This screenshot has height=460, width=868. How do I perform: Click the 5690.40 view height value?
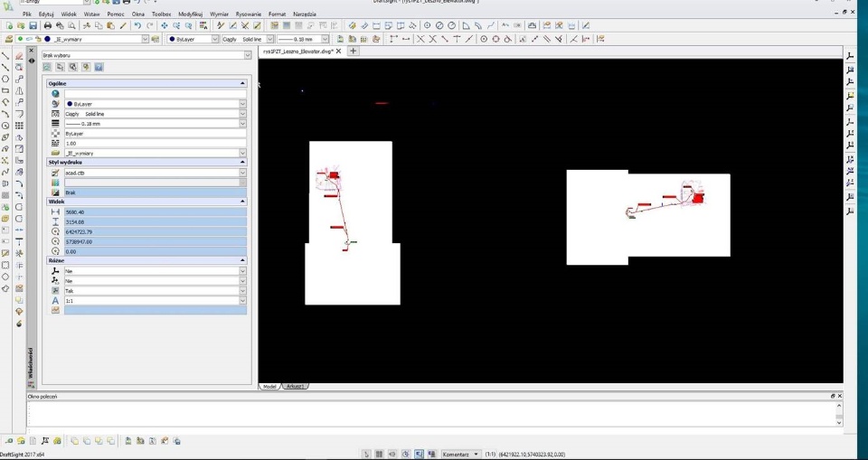(155, 212)
